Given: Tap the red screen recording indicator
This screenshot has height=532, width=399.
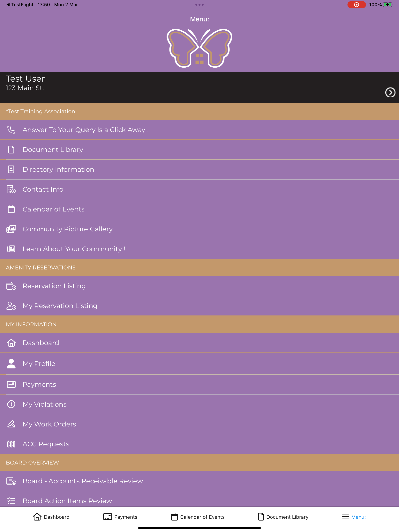Looking at the screenshot, I should coord(356,4).
